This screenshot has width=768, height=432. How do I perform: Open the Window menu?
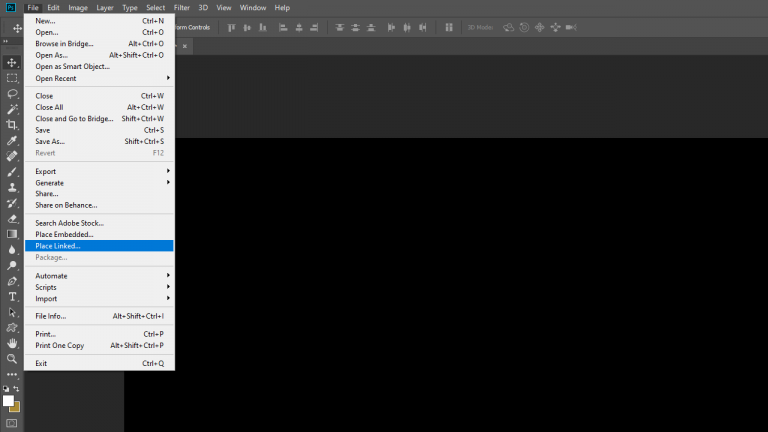pos(253,8)
